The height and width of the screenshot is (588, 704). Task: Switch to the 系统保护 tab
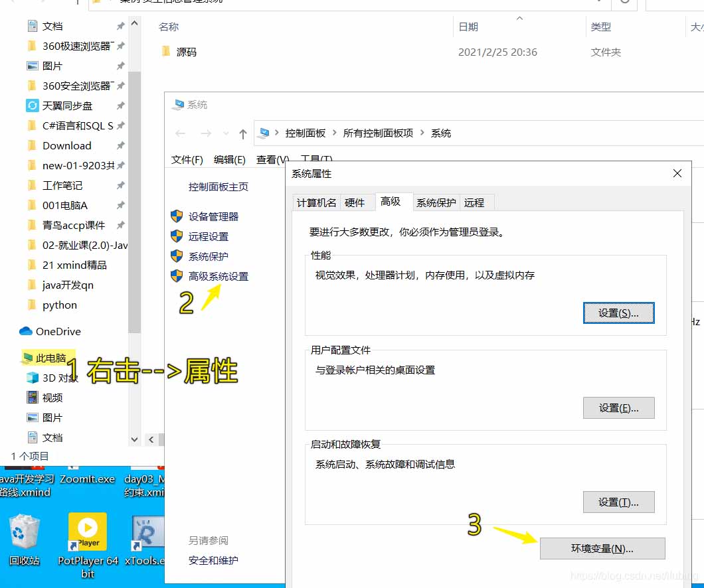pos(436,202)
